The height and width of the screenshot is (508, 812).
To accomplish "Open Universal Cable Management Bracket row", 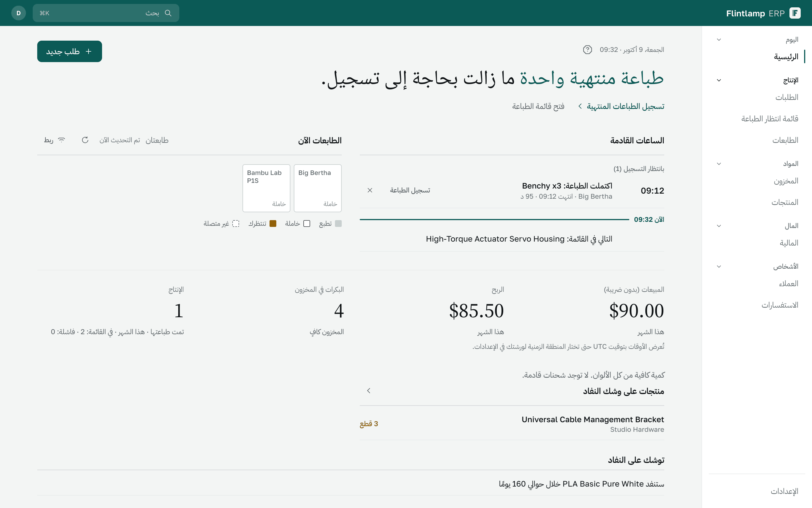I will pyautogui.click(x=512, y=424).
